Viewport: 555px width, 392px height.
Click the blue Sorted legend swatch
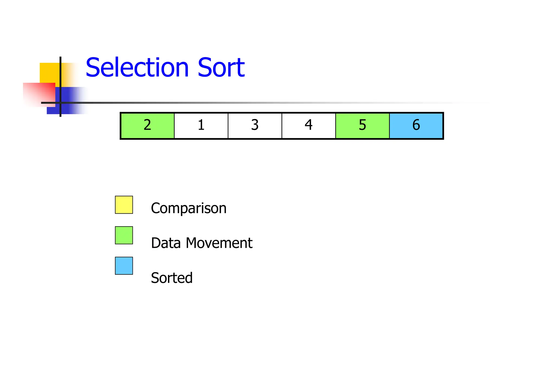[x=124, y=266]
